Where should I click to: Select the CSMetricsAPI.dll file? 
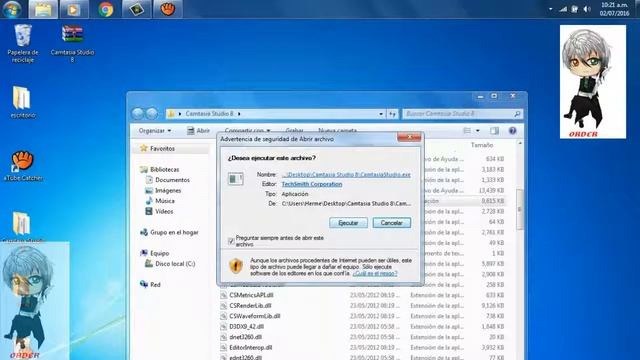(251, 295)
